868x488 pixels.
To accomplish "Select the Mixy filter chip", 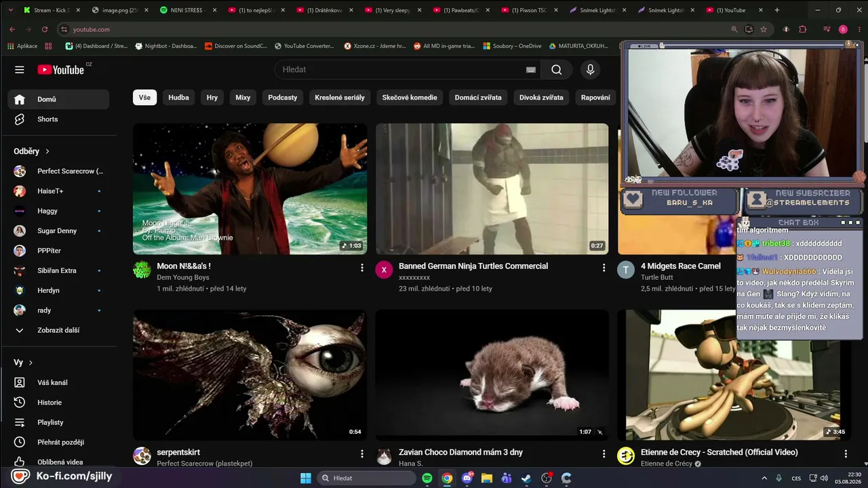I will [243, 98].
